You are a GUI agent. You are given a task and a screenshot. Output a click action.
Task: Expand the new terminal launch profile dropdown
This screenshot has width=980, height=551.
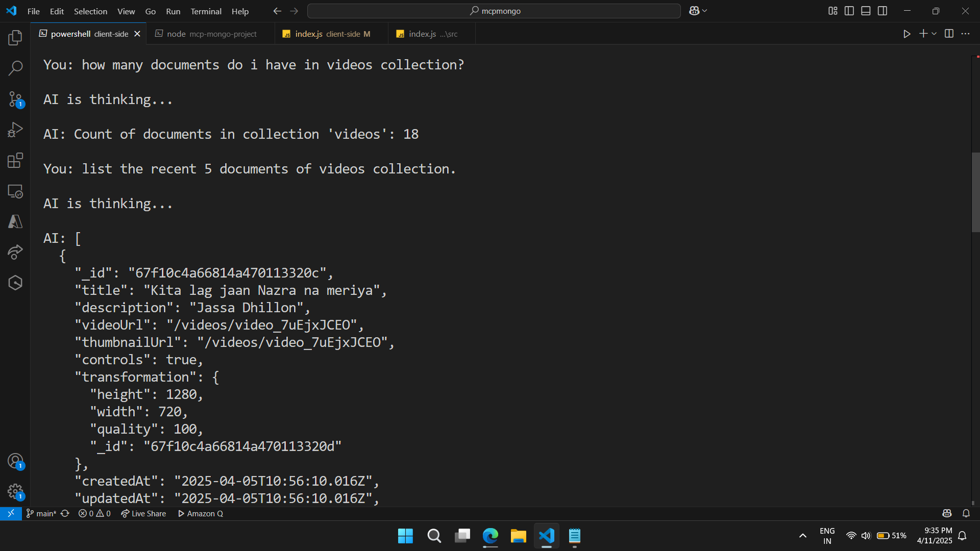click(x=934, y=34)
